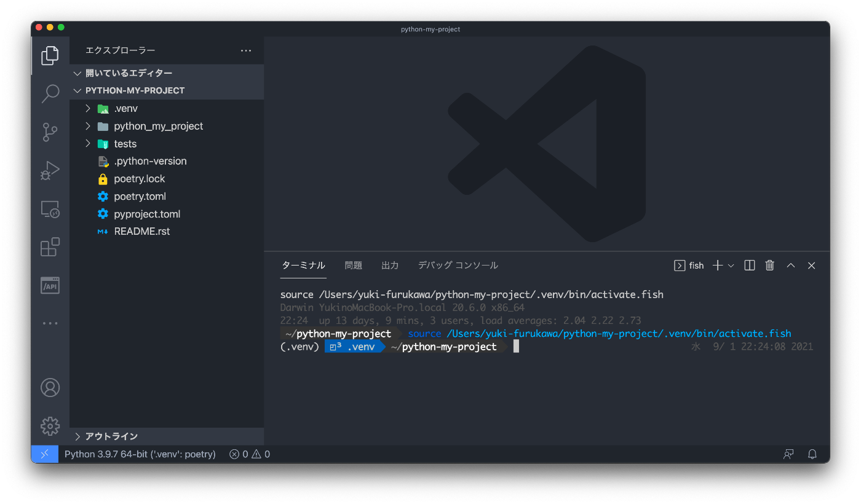Switch to the 問題 tab
This screenshot has height=504, width=861.
pos(354,266)
